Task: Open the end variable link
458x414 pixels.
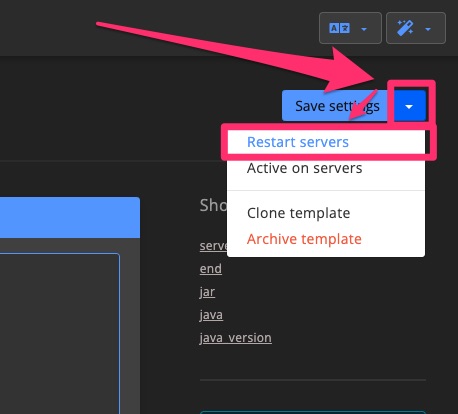Action: click(210, 269)
